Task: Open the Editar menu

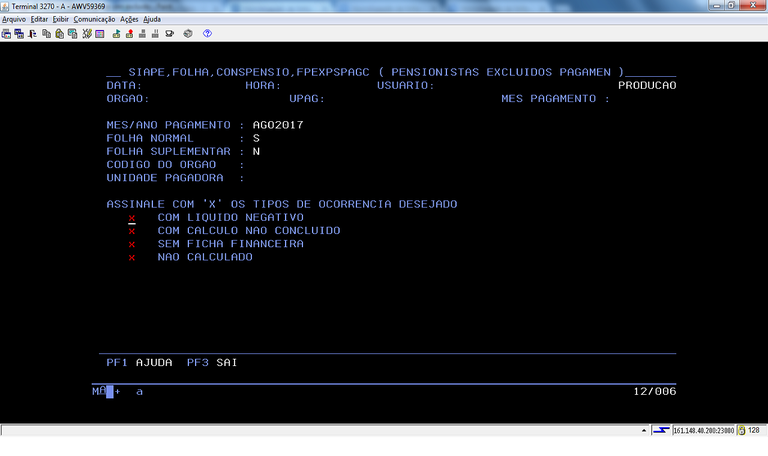Action: point(39,19)
